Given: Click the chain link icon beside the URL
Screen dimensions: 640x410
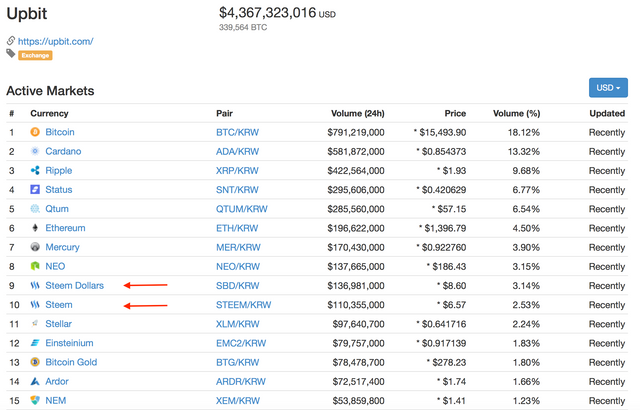Looking at the screenshot, I should pyautogui.click(x=11, y=40).
